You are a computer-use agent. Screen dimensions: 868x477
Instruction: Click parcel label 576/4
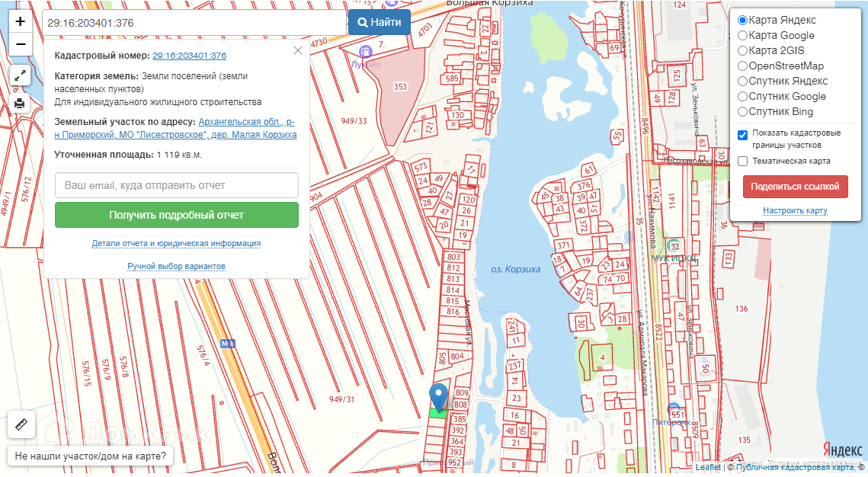(x=203, y=356)
